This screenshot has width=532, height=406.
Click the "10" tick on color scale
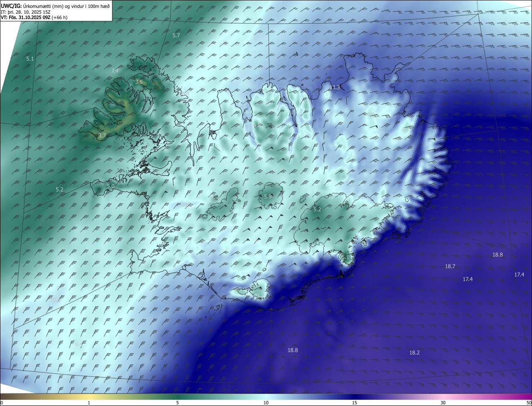(266, 403)
